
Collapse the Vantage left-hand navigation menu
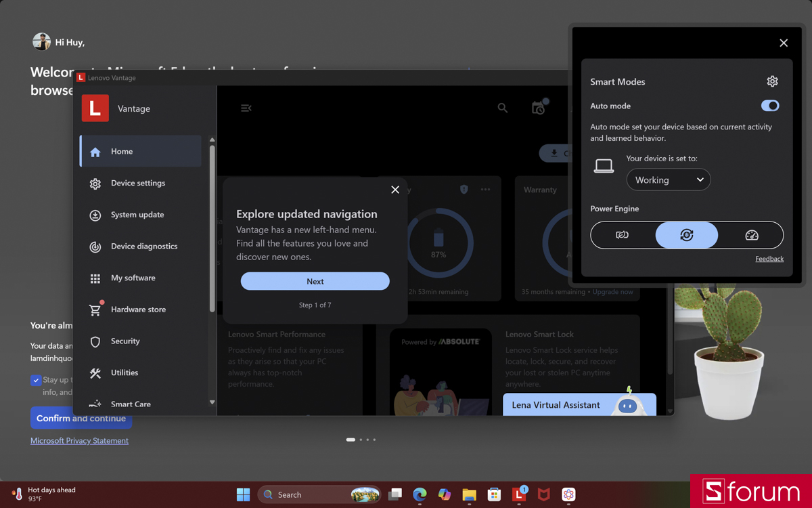pyautogui.click(x=246, y=108)
